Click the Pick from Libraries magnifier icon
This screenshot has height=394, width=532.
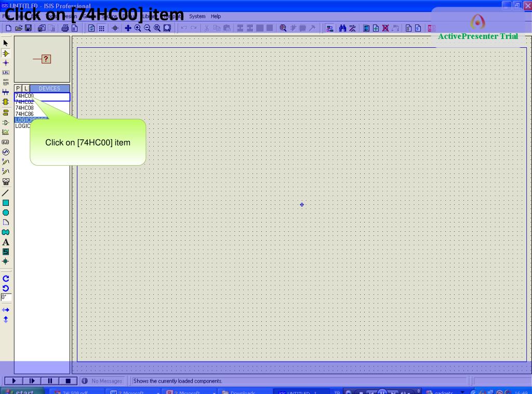coord(283,28)
